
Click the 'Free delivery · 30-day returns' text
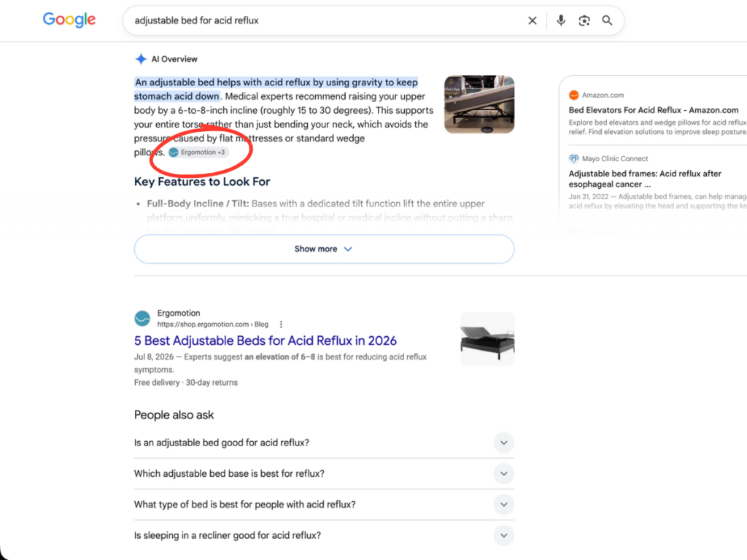pos(186,382)
